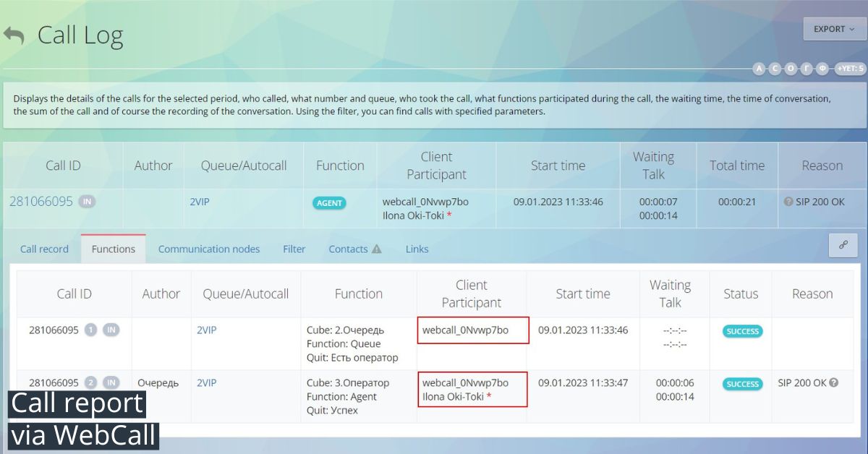Click the 'Ф' filter circle

click(x=822, y=69)
